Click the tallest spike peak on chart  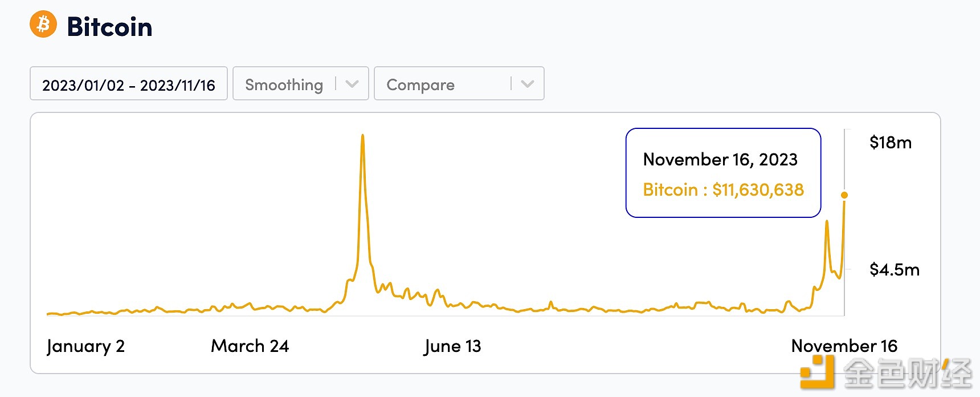[x=362, y=136]
